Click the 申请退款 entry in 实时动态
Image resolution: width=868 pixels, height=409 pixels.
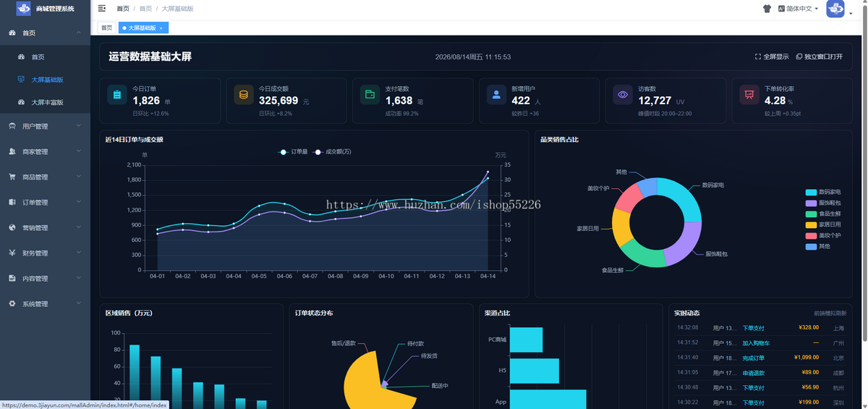coord(753,373)
